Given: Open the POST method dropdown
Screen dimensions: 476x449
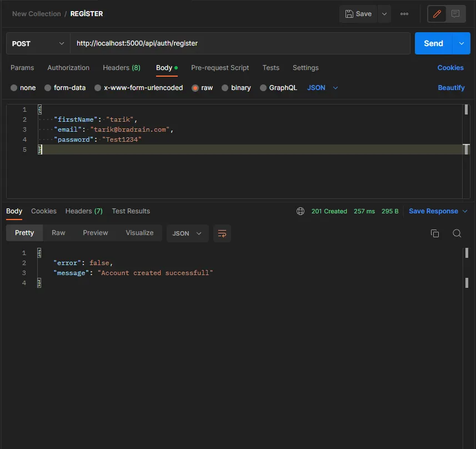Looking at the screenshot, I should [x=38, y=43].
